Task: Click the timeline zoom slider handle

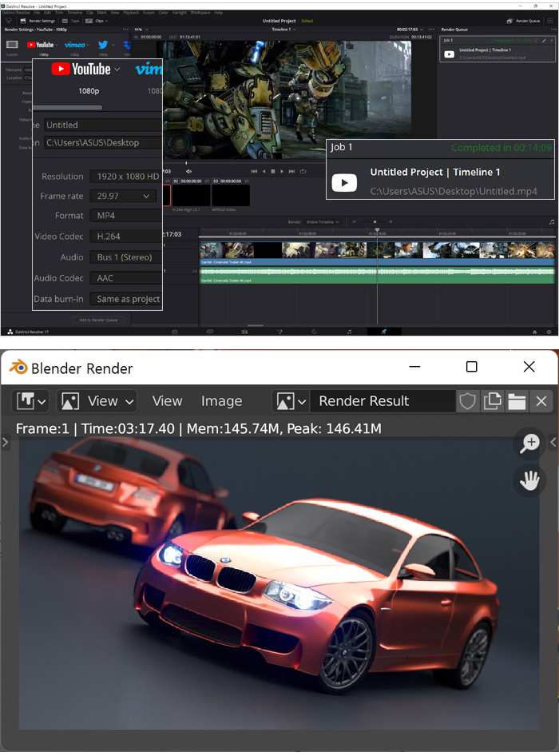Action: [x=375, y=222]
